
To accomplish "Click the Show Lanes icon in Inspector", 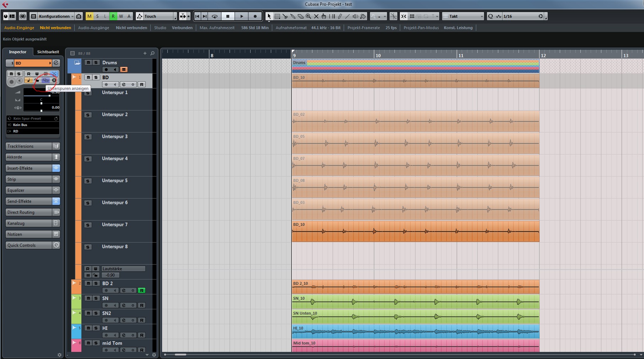I will click(45, 80).
